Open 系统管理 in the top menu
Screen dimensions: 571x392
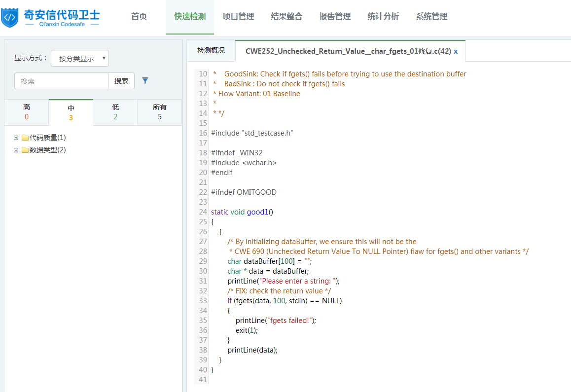431,17
